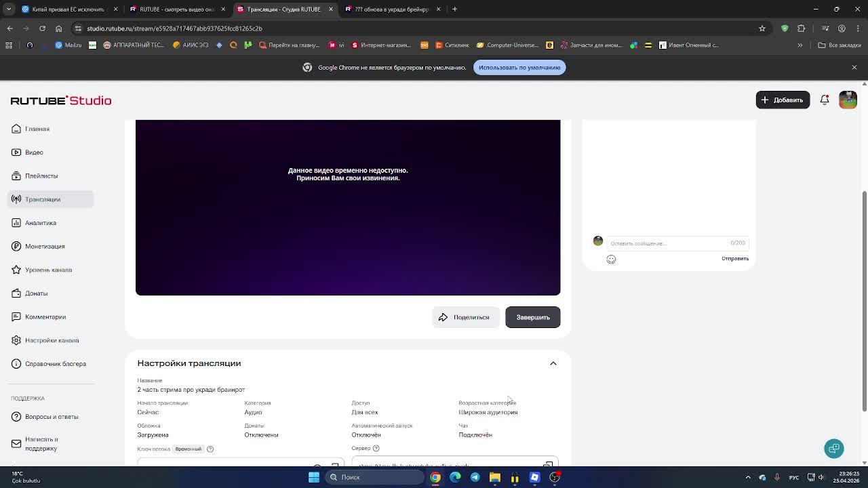
Task: Switch to the '??? обнова в укради брейнрот' tab
Action: pos(392,9)
